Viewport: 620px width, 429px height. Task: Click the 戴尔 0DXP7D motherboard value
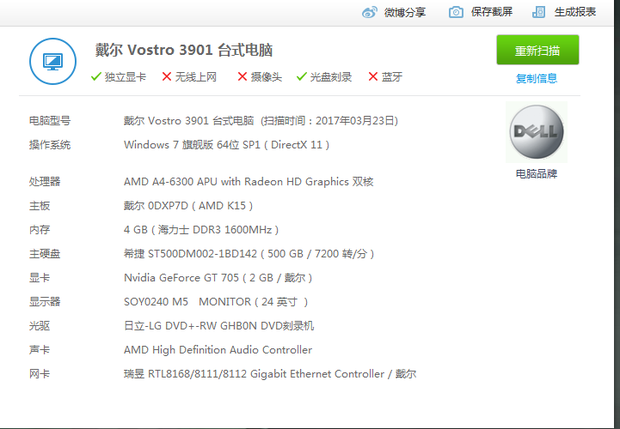coord(188,206)
